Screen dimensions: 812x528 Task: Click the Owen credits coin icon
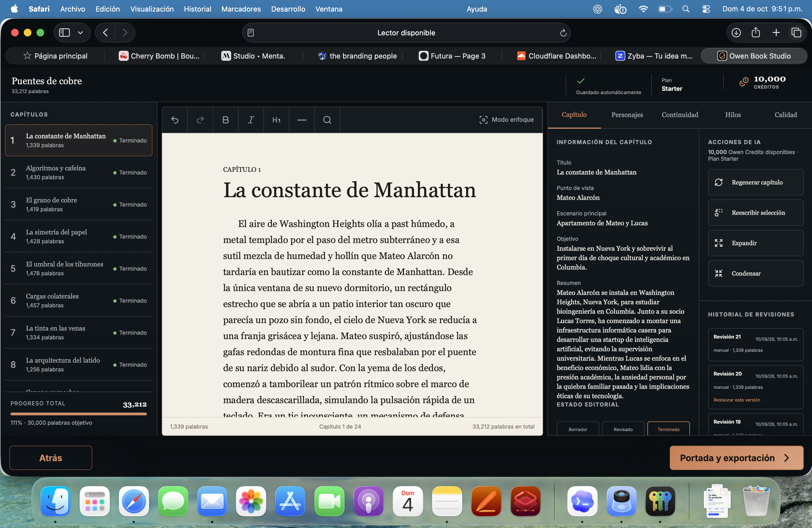point(744,82)
